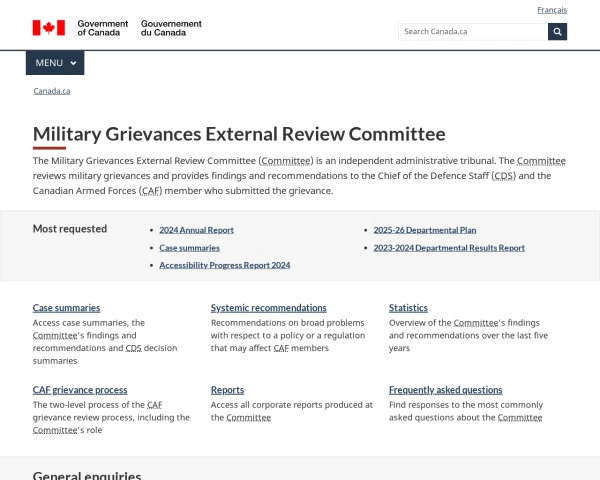This screenshot has height=480, width=600.
Task: Click the search magnifier icon button
Action: [557, 31]
